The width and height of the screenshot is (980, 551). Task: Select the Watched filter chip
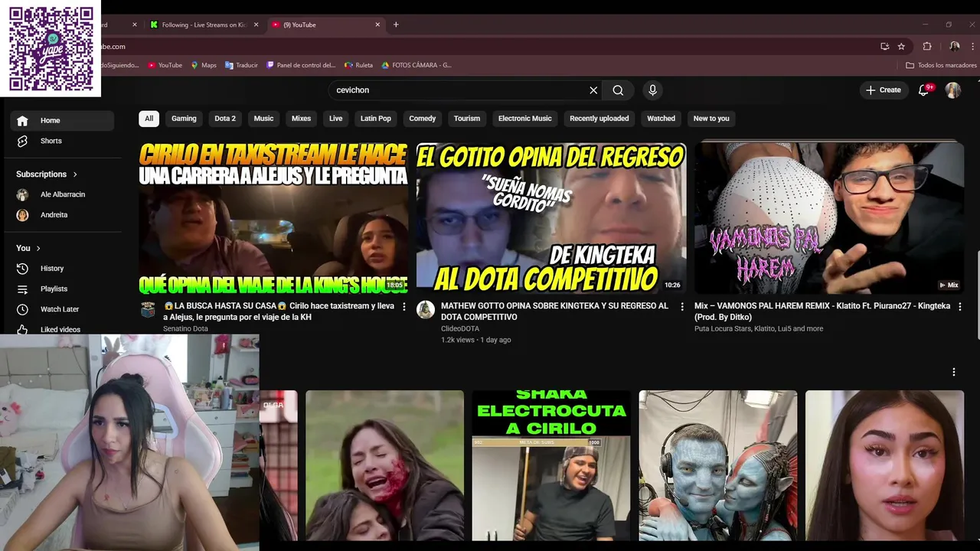661,119
